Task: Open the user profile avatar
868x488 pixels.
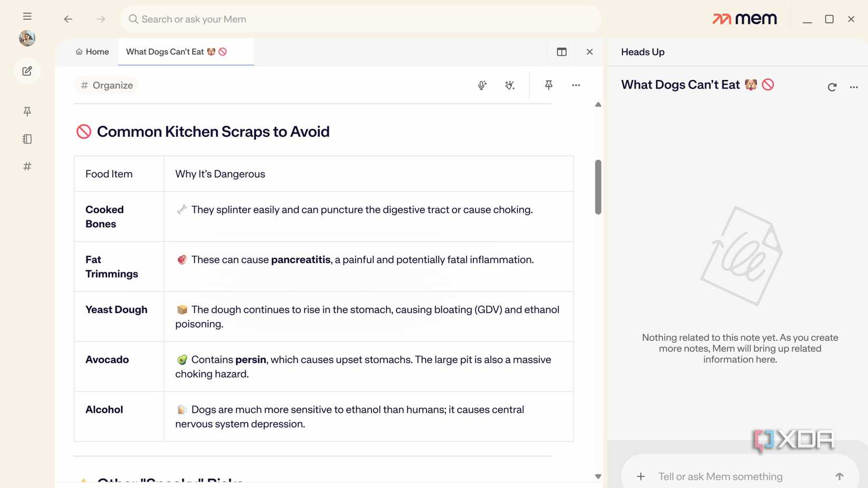Action: (x=27, y=38)
